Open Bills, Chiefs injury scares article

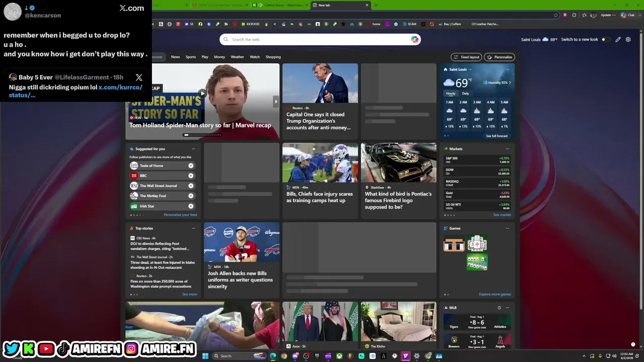[x=320, y=181]
